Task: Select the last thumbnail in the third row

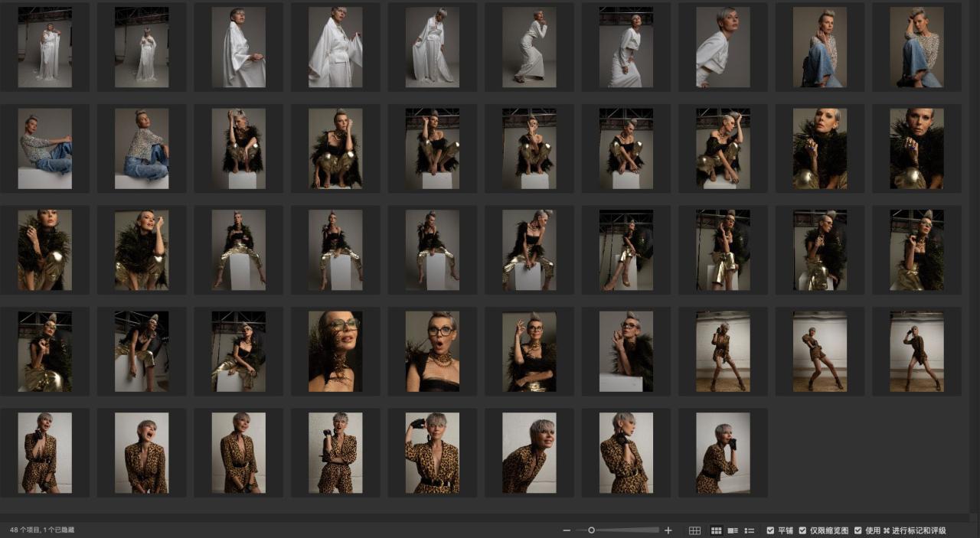Action: tap(916, 250)
